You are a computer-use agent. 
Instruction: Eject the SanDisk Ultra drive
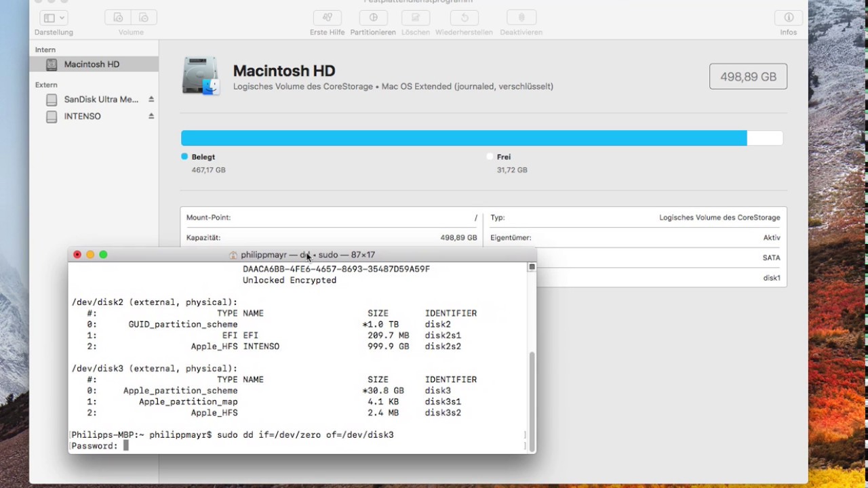pyautogui.click(x=151, y=99)
